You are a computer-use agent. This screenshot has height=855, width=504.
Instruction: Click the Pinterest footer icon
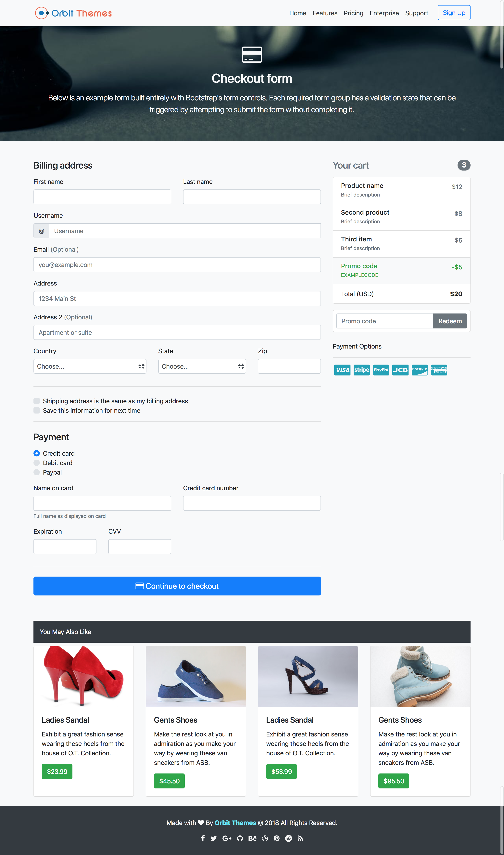pyautogui.click(x=277, y=838)
